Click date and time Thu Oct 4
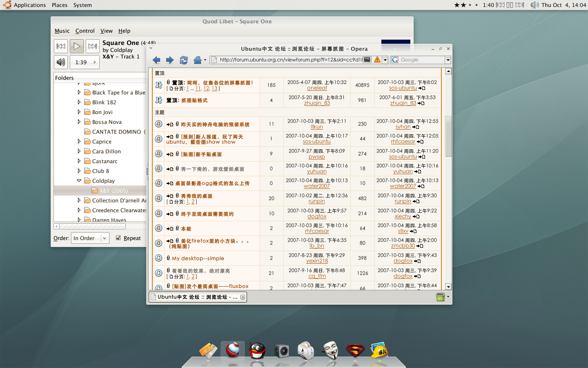Viewport: 588px width, 368px height. (x=564, y=5)
